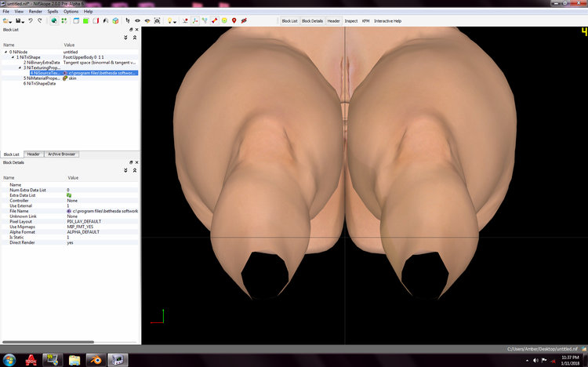The width and height of the screenshot is (588, 367).
Task: Click the plain eye icon in toolbar
Action: click(x=137, y=21)
